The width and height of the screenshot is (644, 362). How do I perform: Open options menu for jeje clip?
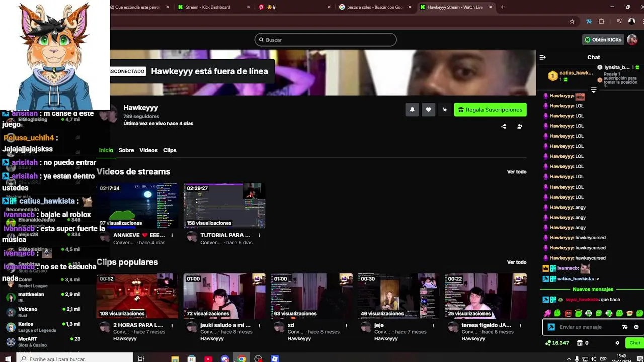(433, 326)
